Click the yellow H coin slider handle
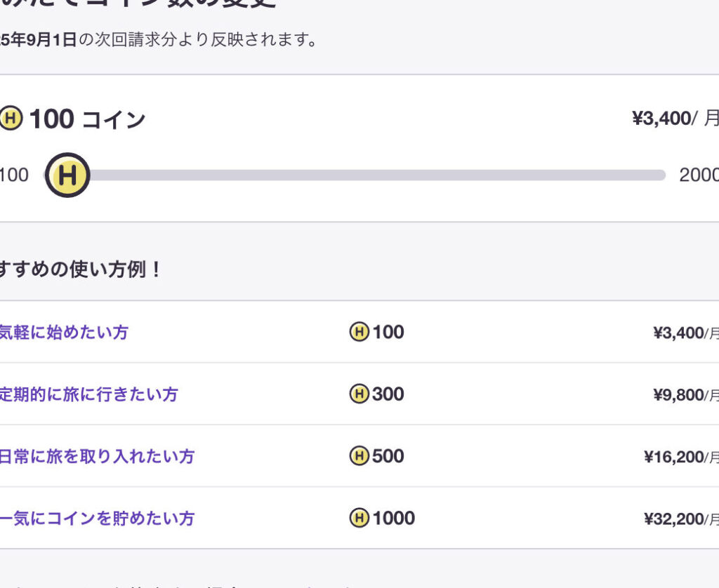This screenshot has height=588, width=719. [x=67, y=175]
